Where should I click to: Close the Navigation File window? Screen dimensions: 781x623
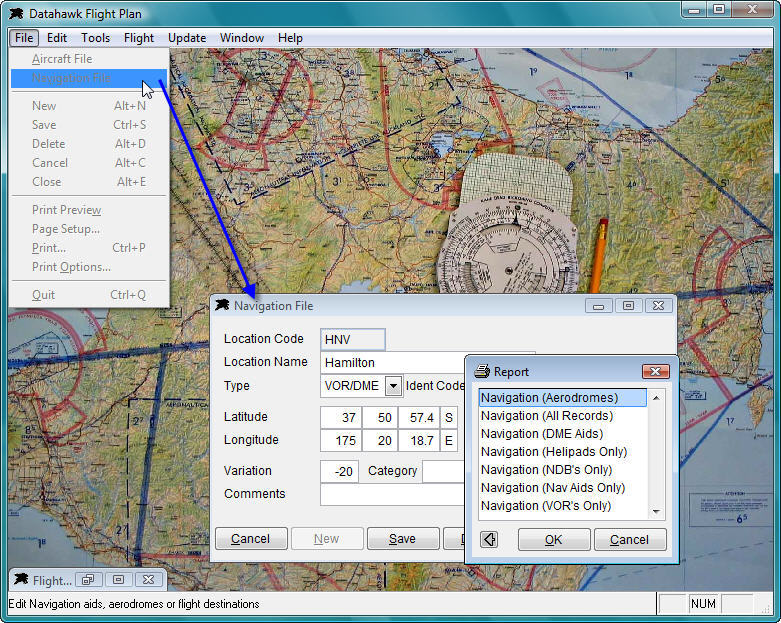click(x=658, y=306)
